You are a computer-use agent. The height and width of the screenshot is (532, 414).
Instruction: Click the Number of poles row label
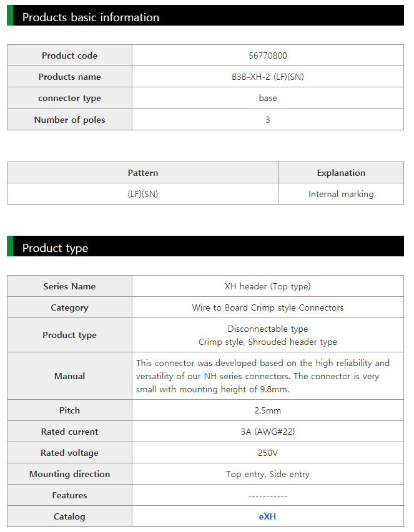tap(69, 120)
